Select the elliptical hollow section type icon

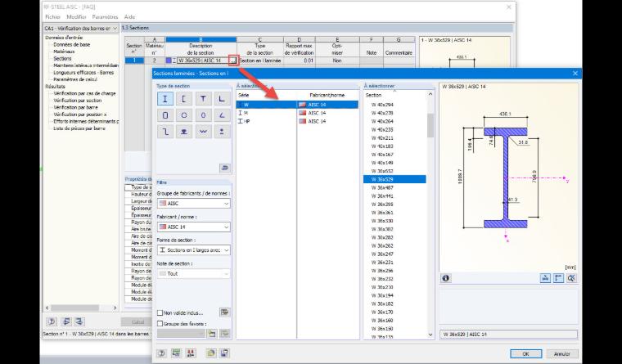click(x=203, y=115)
